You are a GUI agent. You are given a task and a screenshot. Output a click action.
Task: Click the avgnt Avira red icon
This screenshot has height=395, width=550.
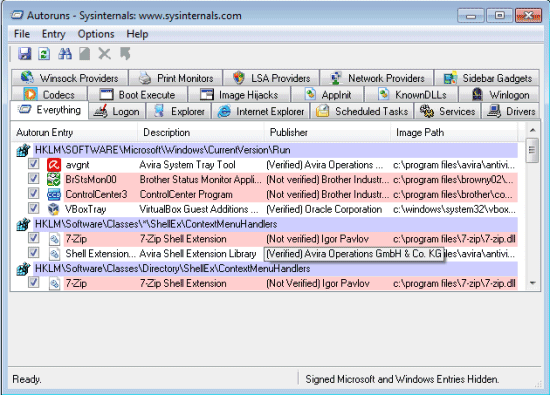(x=54, y=165)
